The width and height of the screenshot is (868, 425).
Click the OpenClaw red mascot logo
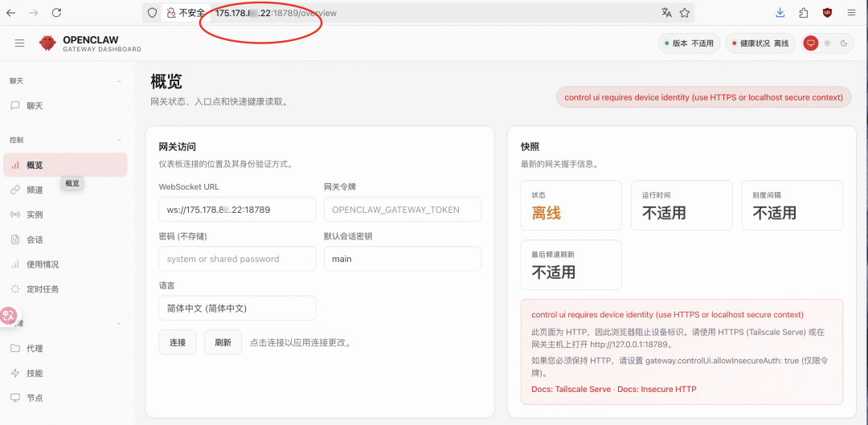47,43
